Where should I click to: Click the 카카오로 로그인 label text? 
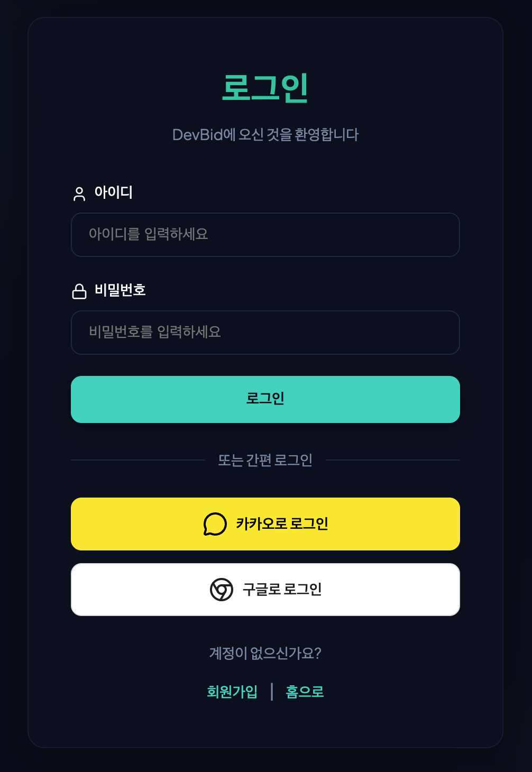coord(282,524)
